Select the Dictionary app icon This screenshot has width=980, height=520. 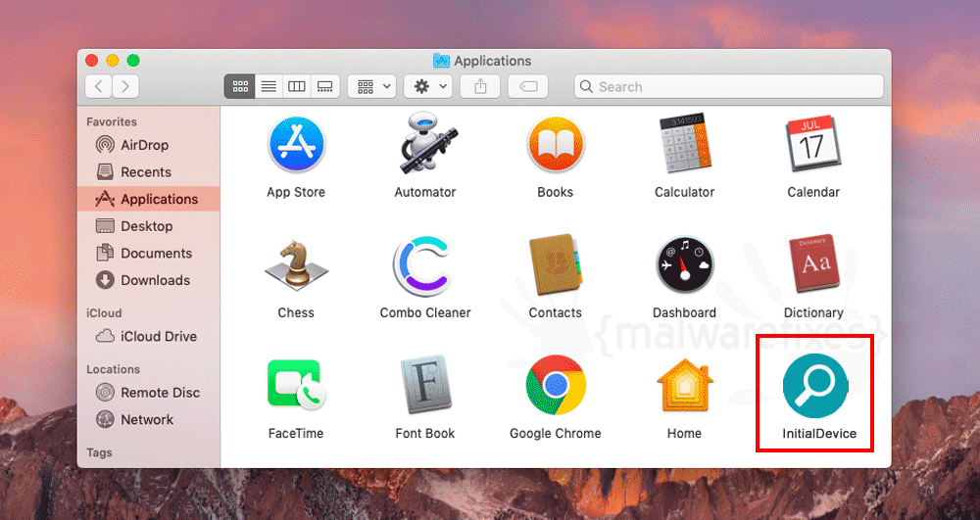pyautogui.click(x=813, y=264)
